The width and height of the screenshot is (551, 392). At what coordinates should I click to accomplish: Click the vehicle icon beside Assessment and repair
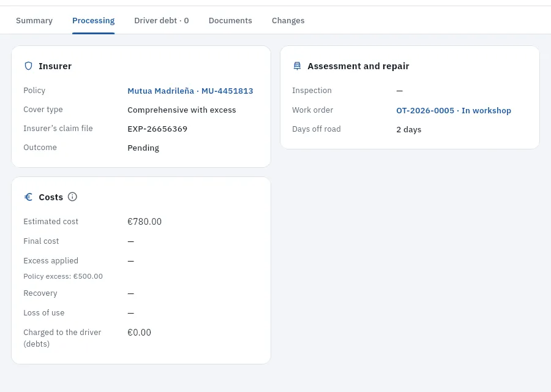pyautogui.click(x=298, y=66)
